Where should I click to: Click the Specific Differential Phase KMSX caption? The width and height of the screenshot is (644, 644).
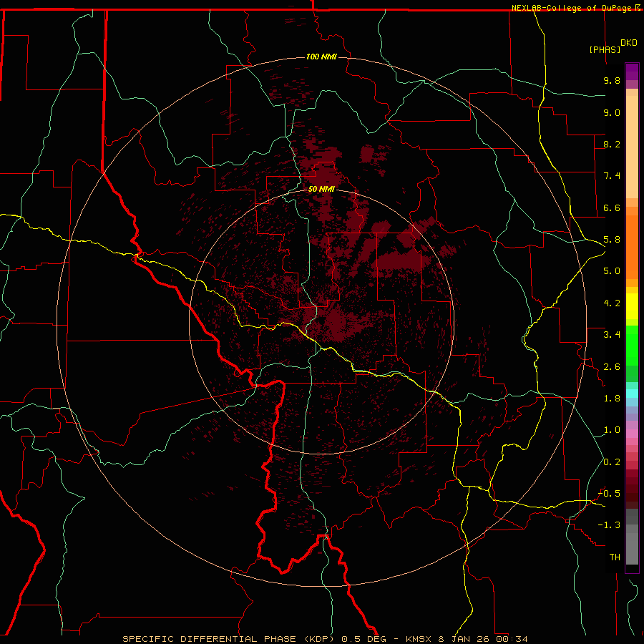[326, 639]
